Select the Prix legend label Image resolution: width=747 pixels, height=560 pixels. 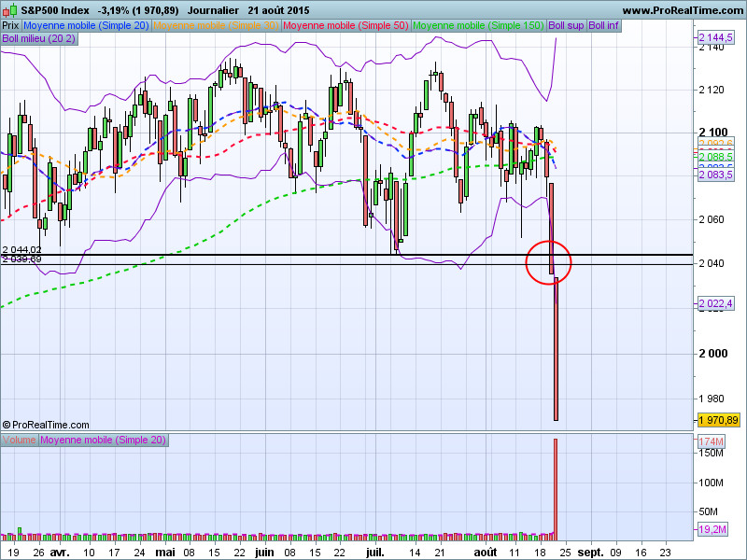tap(10, 26)
